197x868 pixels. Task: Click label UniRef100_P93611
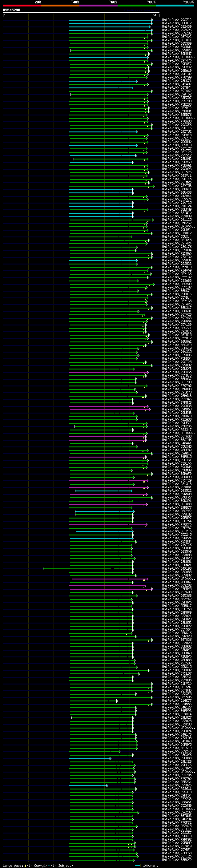(x=177, y=789)
